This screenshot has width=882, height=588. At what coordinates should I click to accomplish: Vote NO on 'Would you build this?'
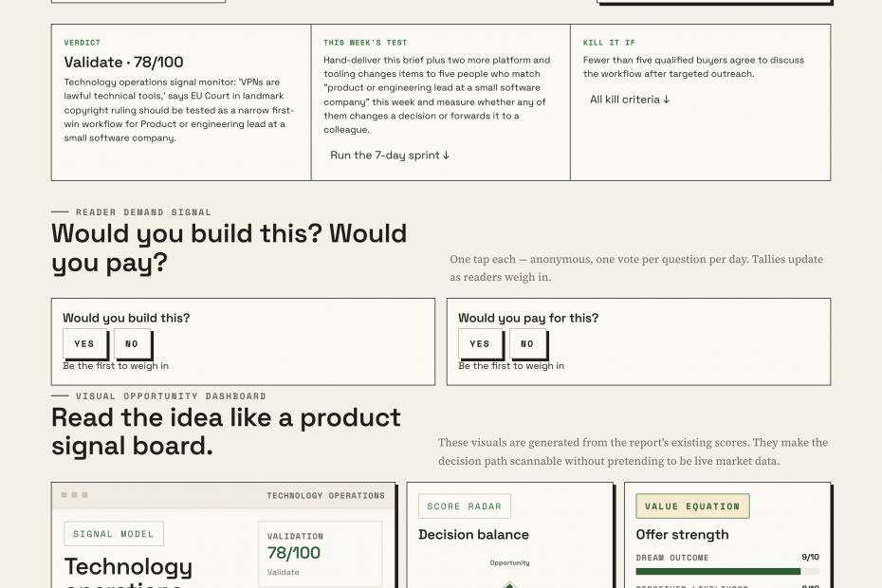tap(132, 343)
